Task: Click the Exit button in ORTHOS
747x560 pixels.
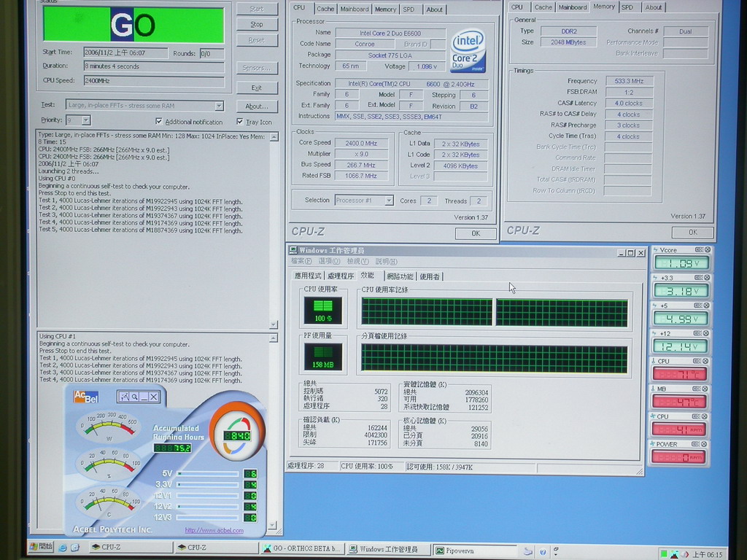Action: click(x=258, y=87)
